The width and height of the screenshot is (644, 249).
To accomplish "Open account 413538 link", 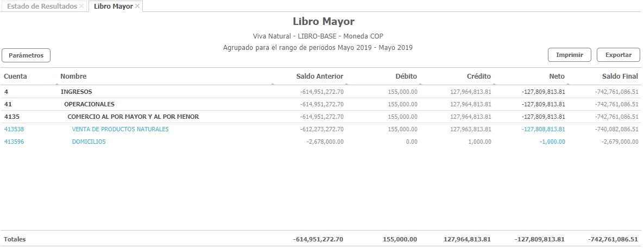I will [14, 129].
